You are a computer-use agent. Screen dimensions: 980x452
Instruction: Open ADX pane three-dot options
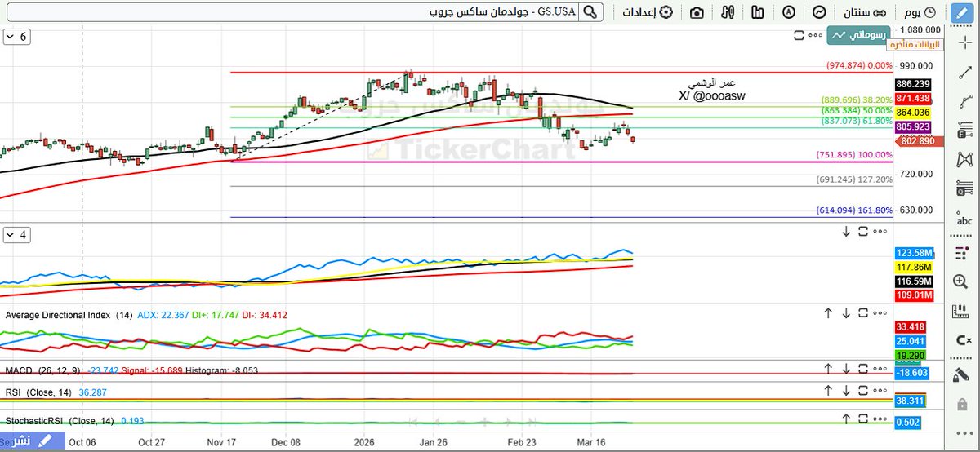point(880,313)
